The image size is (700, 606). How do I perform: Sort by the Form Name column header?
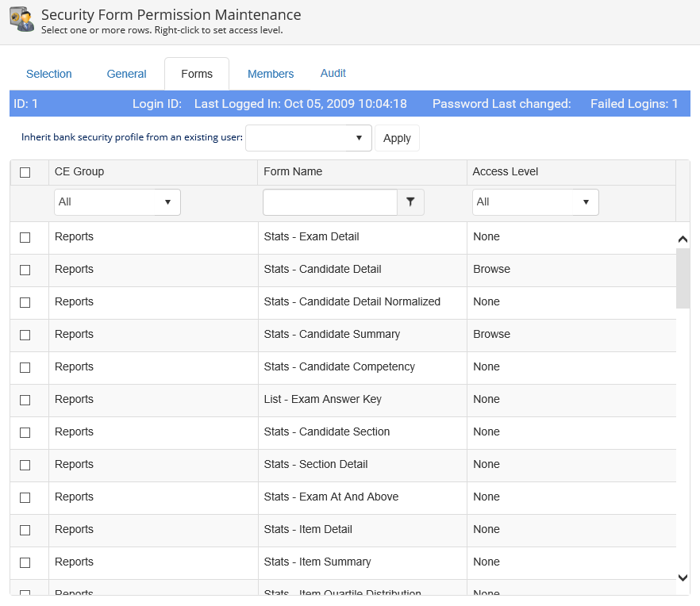(294, 171)
